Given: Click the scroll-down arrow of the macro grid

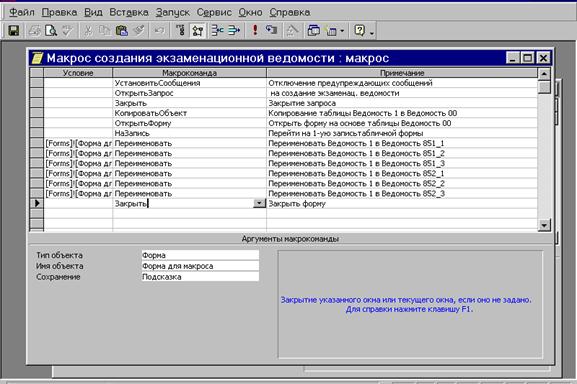Looking at the screenshot, I should (x=544, y=224).
